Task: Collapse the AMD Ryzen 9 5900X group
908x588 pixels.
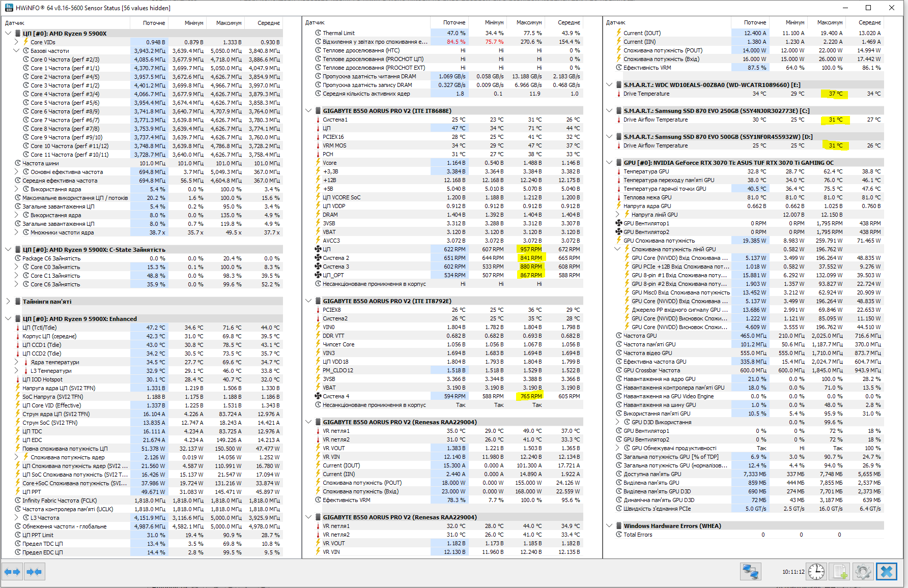Action: point(8,34)
